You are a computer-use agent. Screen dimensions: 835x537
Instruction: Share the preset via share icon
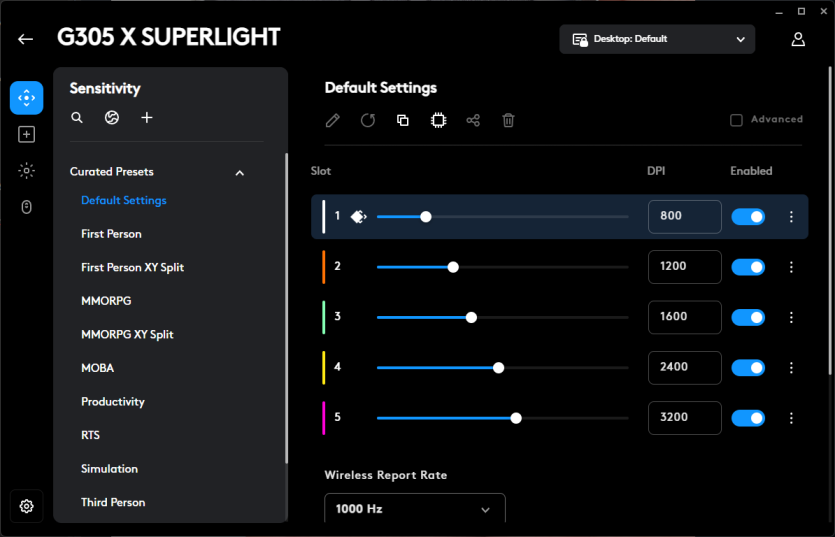tap(473, 120)
